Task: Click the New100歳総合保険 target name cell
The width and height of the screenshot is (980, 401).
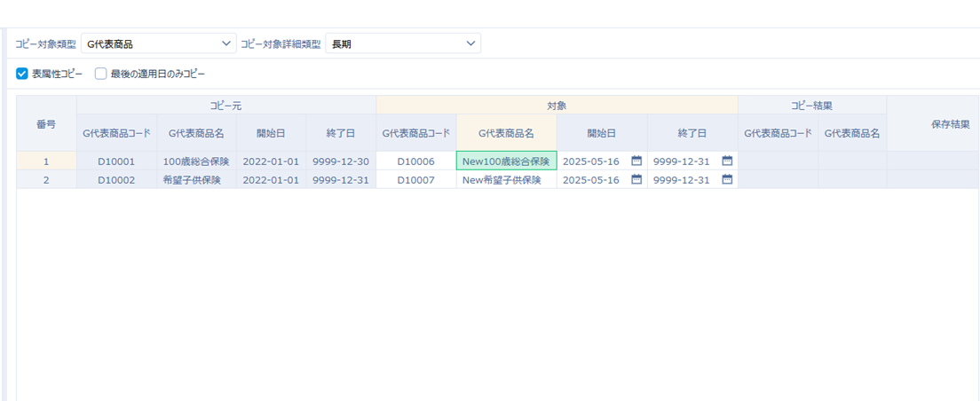Action: pyautogui.click(x=506, y=161)
